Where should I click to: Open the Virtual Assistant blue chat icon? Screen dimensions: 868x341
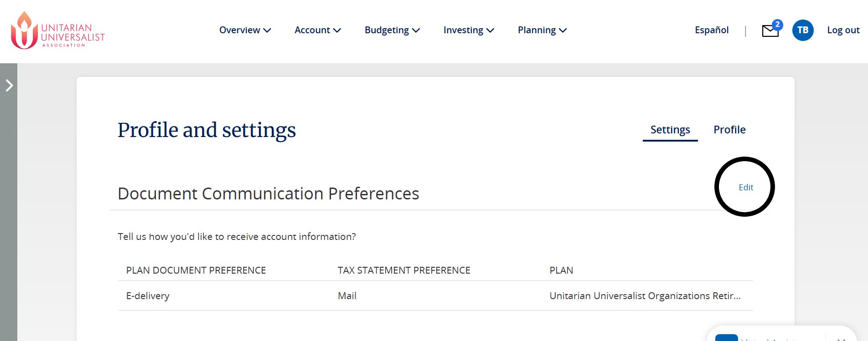click(726, 338)
